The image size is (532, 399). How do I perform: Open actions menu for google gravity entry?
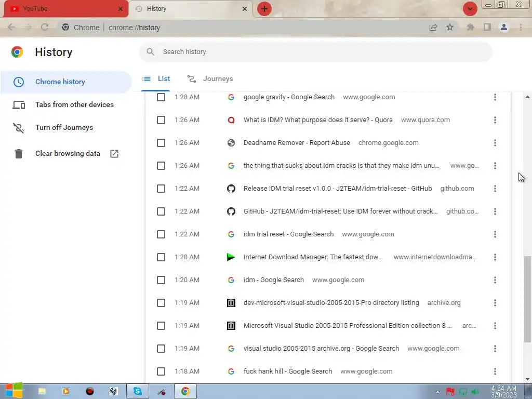pyautogui.click(x=495, y=97)
